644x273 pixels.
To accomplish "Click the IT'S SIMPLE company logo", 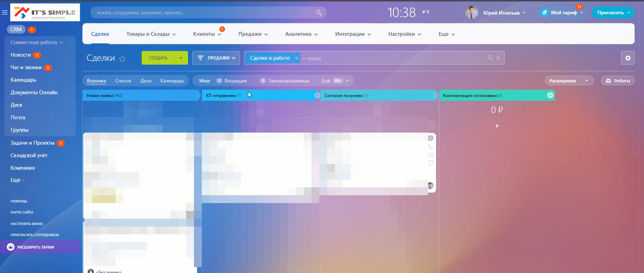I will (45, 13).
